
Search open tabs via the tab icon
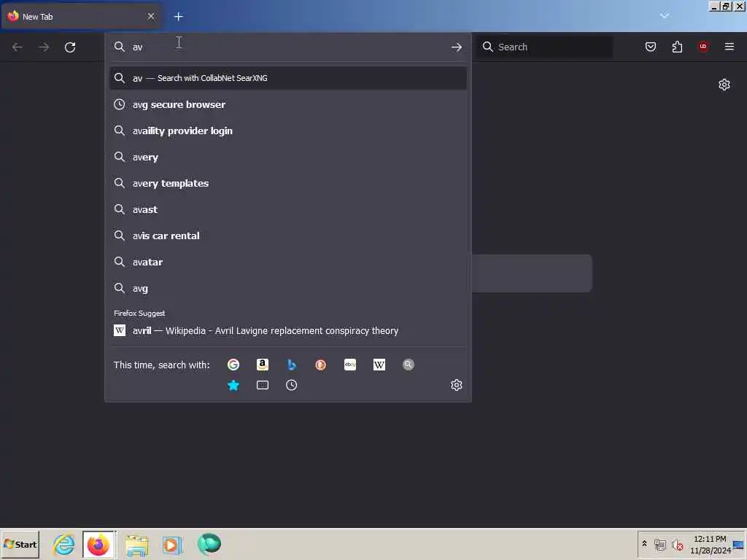(x=263, y=385)
